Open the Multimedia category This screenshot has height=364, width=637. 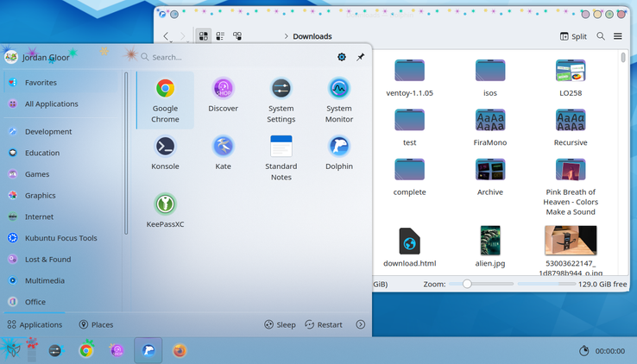61,281
